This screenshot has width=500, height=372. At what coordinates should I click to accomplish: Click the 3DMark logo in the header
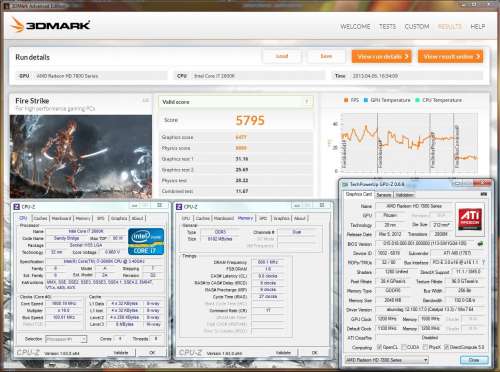click(50, 25)
